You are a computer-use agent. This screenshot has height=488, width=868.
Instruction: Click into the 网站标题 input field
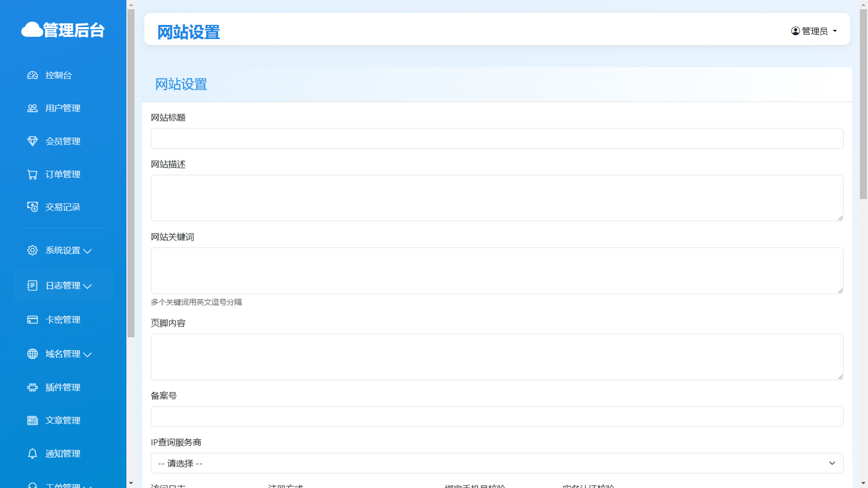pos(496,138)
